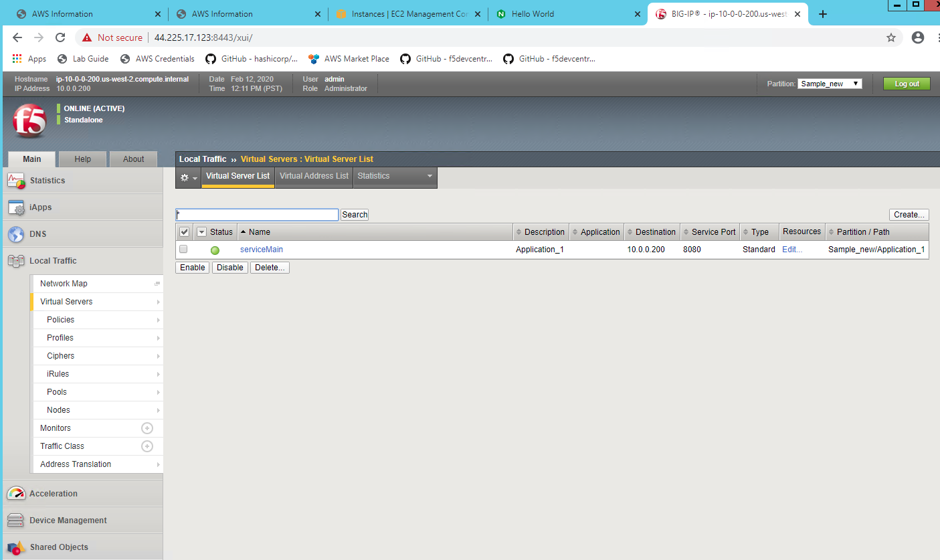Open the Acceleration sidebar section

tap(82, 494)
